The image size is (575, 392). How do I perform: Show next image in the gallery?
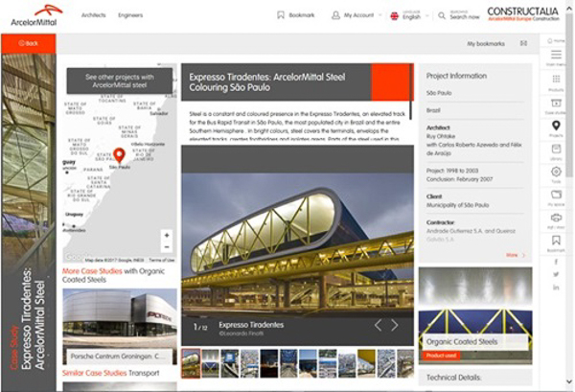(394, 325)
